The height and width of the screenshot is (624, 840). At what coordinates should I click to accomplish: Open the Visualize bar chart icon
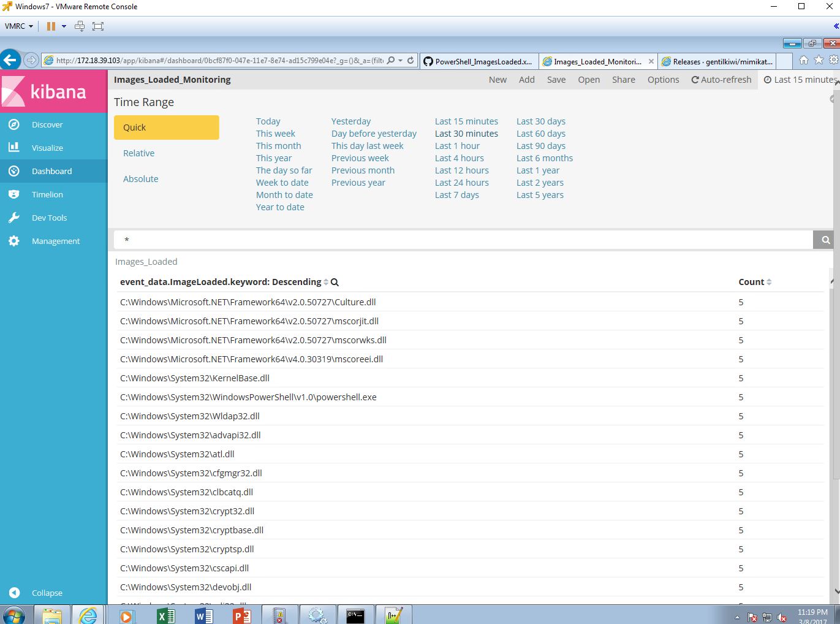(x=14, y=148)
